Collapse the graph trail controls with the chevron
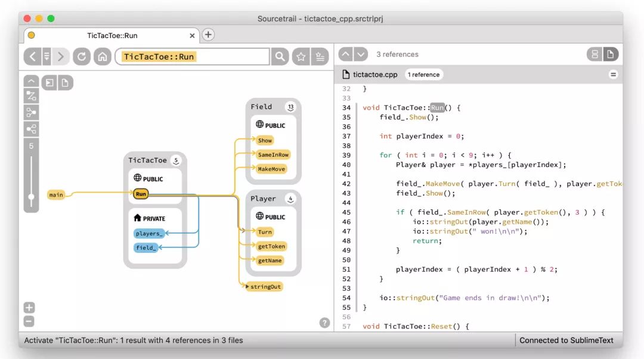This screenshot has width=644, height=359. pos(31,81)
